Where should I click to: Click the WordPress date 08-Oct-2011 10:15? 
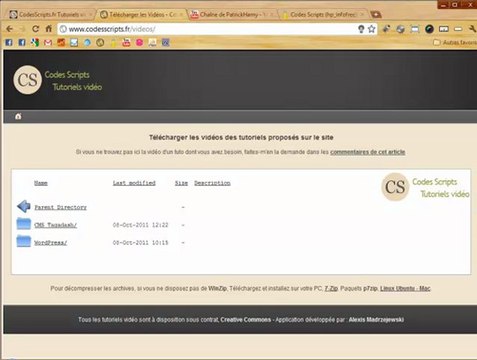140,243
